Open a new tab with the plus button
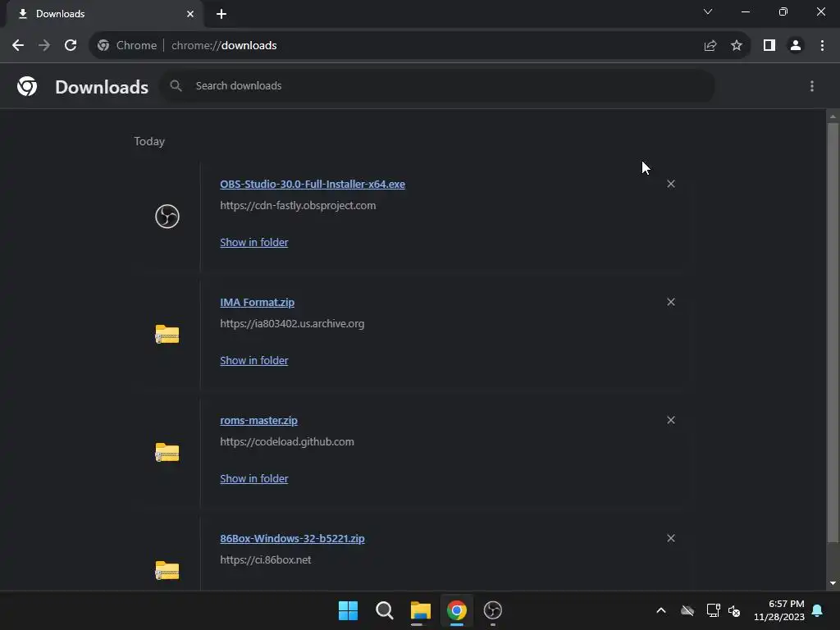The height and width of the screenshot is (630, 840). (221, 14)
